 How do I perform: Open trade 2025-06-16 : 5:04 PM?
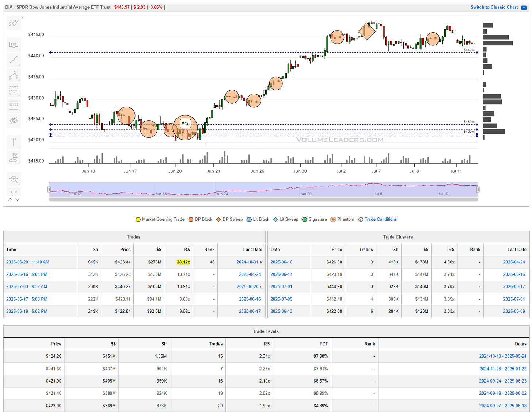27,274
